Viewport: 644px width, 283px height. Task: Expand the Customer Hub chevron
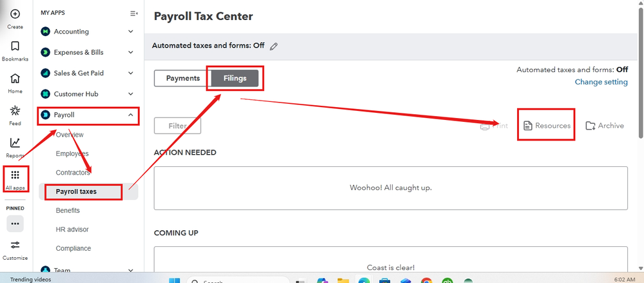click(131, 94)
